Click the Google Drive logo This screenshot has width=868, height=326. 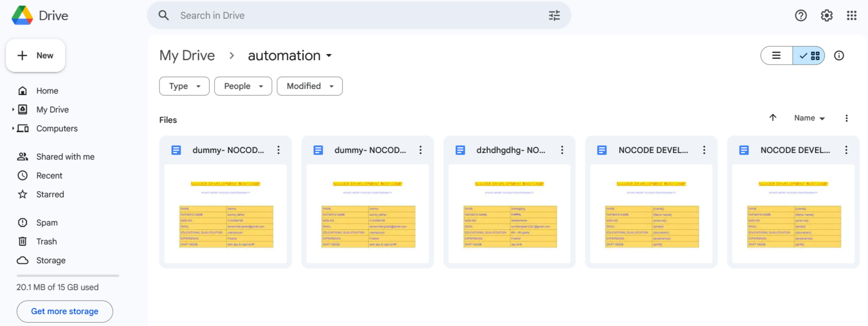tap(23, 16)
